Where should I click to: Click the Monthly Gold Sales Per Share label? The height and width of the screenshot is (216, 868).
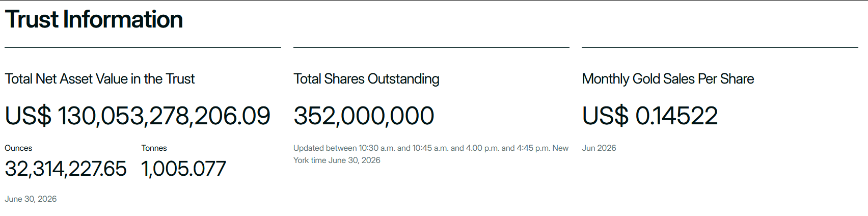click(668, 79)
